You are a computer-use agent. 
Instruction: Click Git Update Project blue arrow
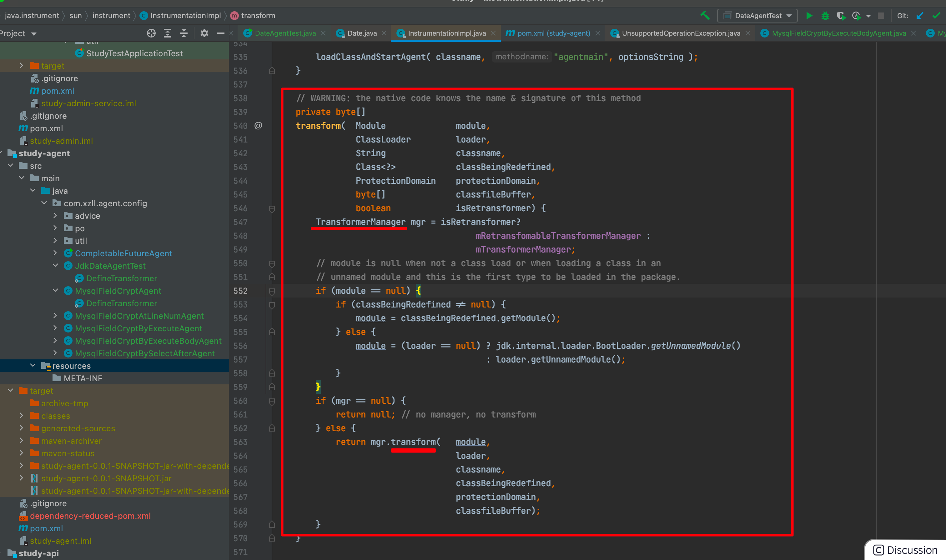(x=919, y=16)
